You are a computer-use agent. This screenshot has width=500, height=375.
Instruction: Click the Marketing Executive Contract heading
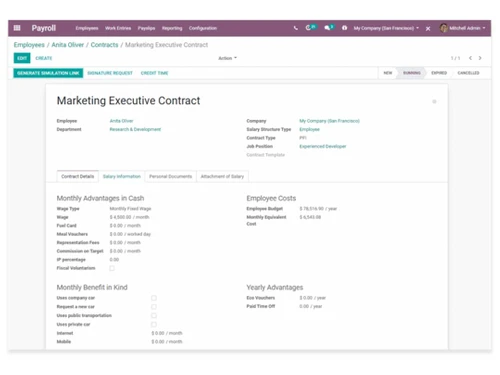pyautogui.click(x=128, y=101)
